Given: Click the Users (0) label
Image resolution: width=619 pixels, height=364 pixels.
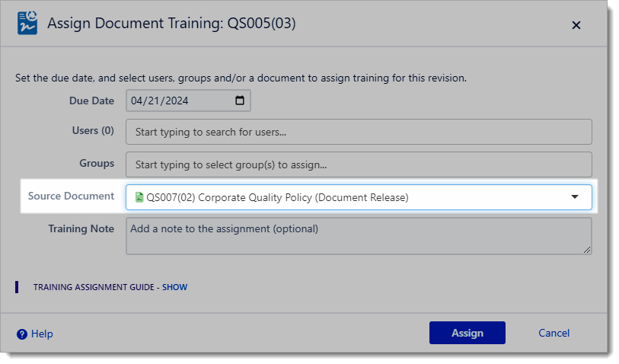Looking at the screenshot, I should (x=92, y=130).
